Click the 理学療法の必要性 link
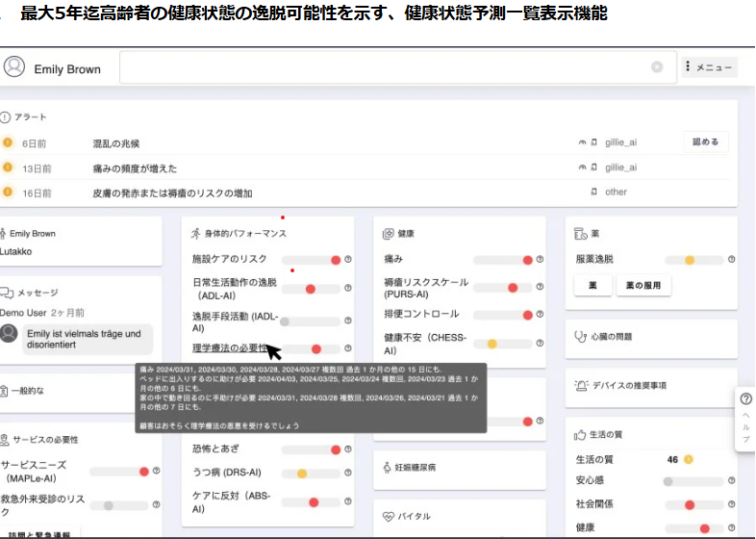Viewport: 756px width, 539px height. (230, 347)
